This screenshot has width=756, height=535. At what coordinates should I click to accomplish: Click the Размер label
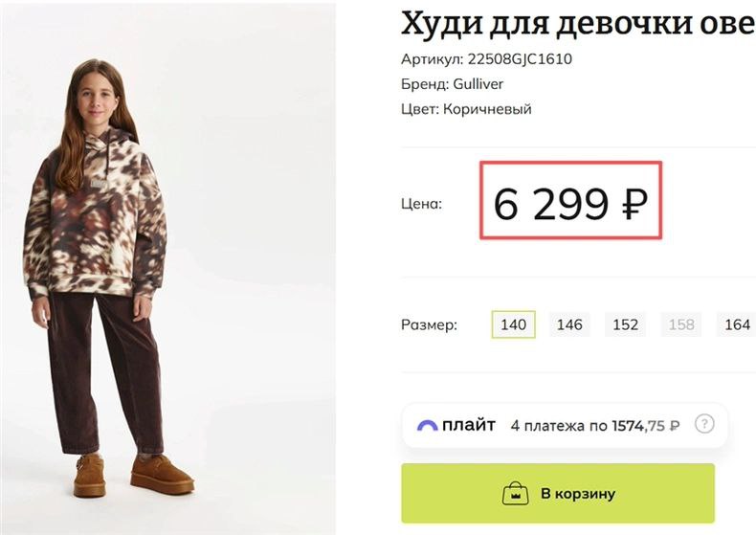pos(429,324)
